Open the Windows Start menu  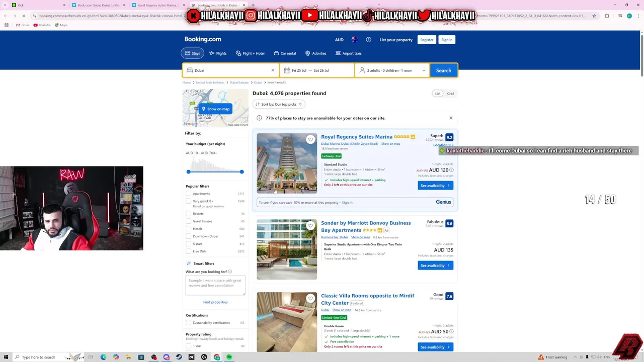[5, 357]
